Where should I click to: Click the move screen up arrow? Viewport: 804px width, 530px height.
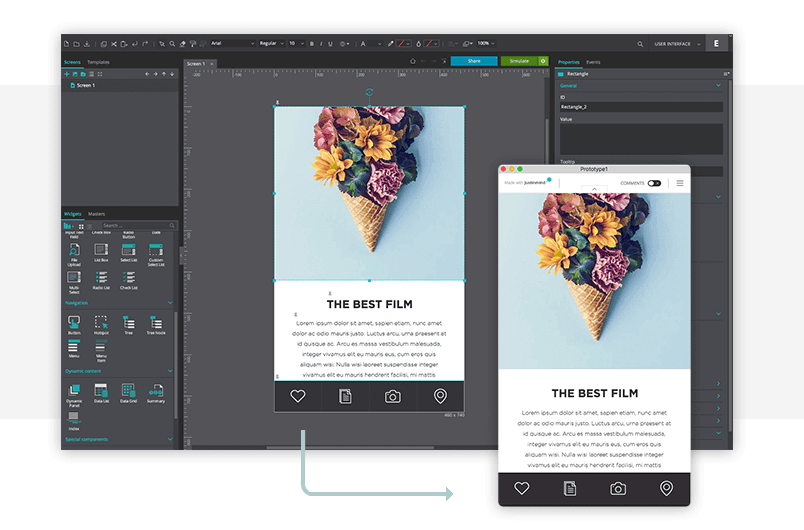point(164,74)
